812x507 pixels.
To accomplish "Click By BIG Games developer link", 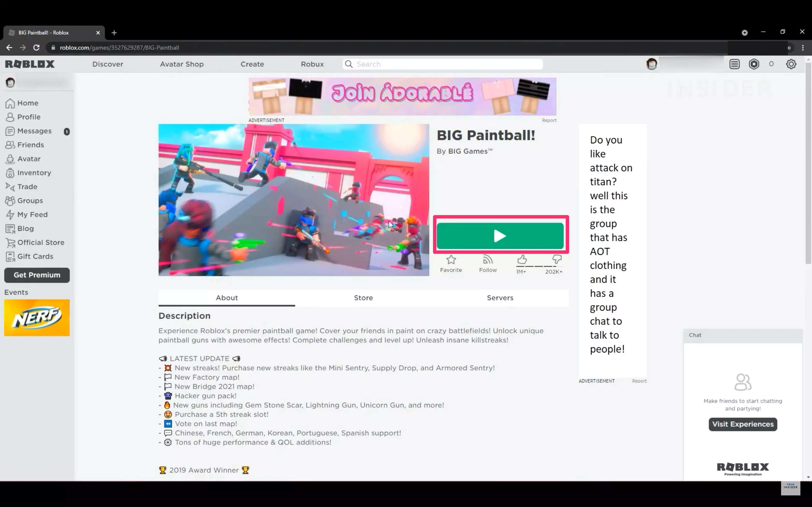I will click(x=468, y=151).
